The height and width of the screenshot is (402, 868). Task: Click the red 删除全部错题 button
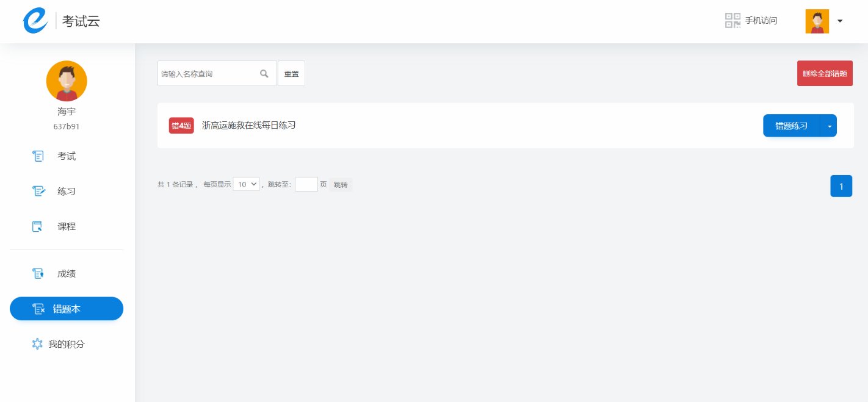coord(825,74)
